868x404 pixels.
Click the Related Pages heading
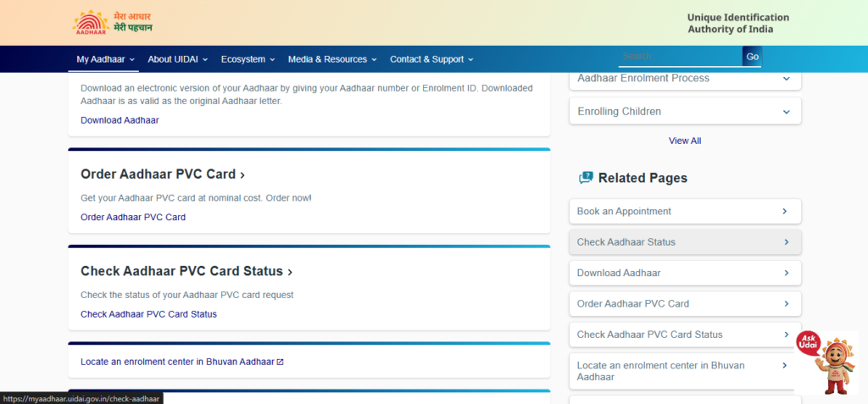click(x=643, y=178)
